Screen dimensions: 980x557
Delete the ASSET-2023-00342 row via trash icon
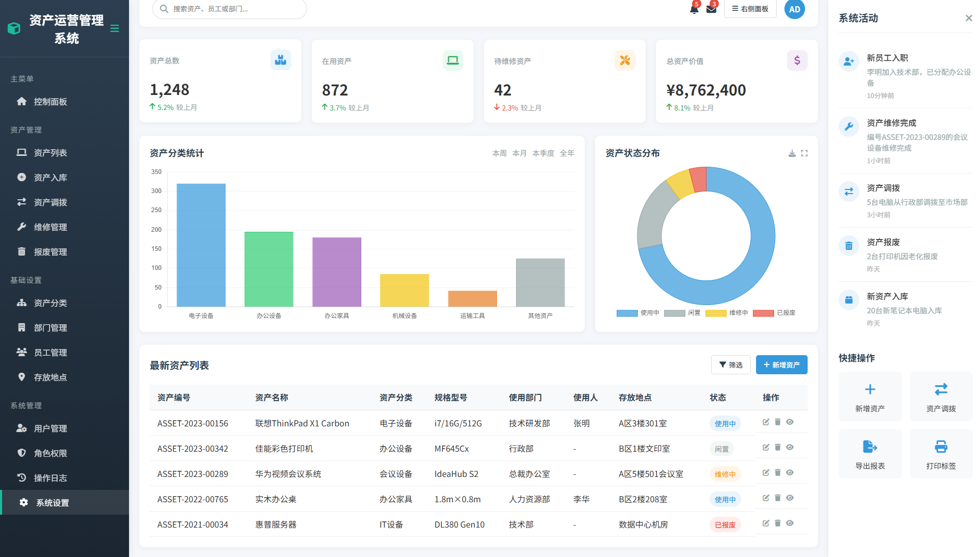pos(778,448)
